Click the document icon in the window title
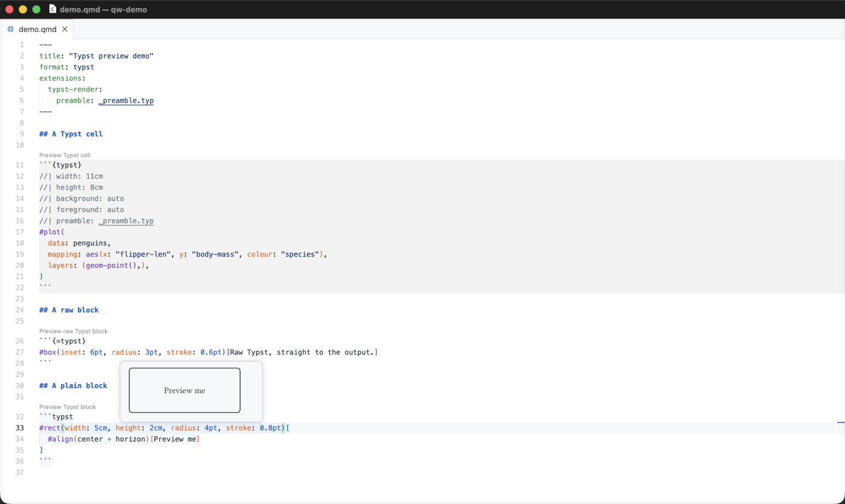This screenshot has width=845, height=504. (x=53, y=9)
